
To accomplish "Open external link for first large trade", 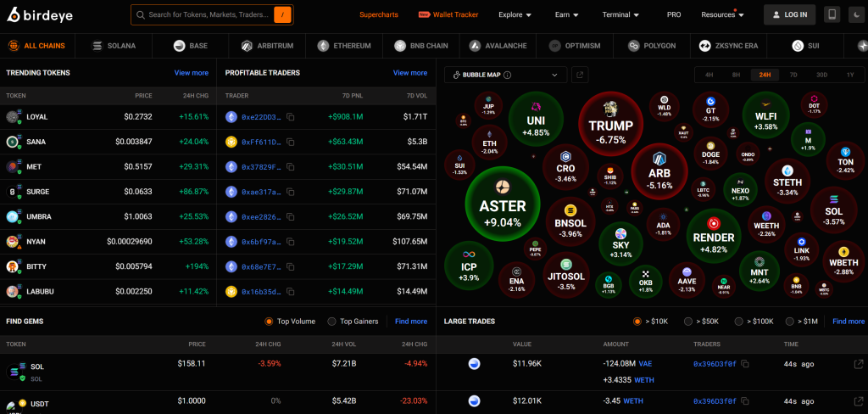I will [858, 364].
